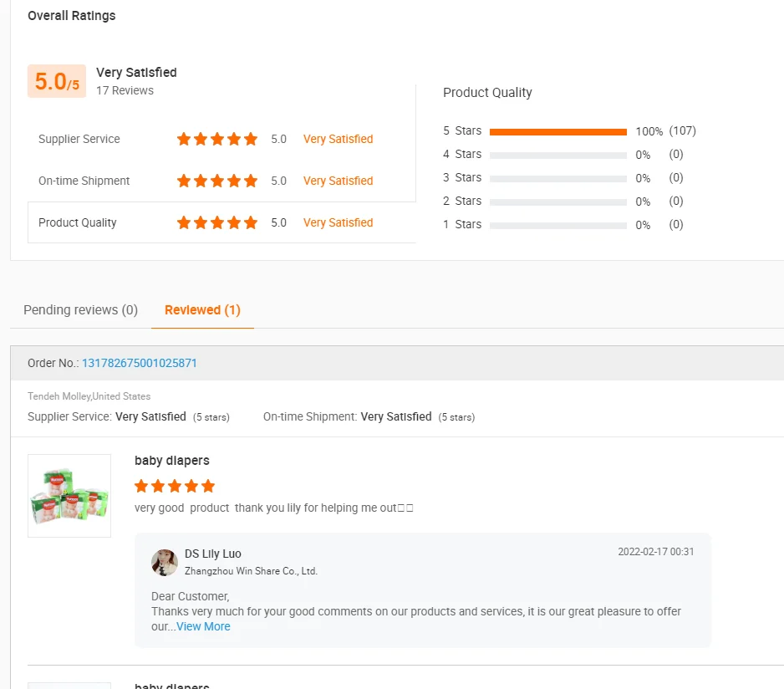
Task: Click the 4 Stars rating bar
Action: pos(557,155)
